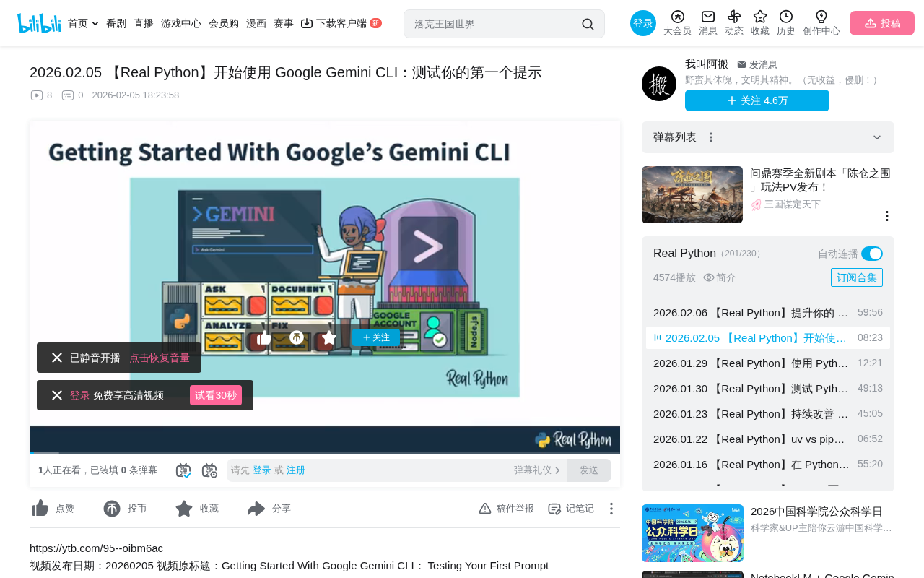924x578 pixels.
Task: Follow uploader with 关注 4.6万 button
Action: [x=757, y=100]
